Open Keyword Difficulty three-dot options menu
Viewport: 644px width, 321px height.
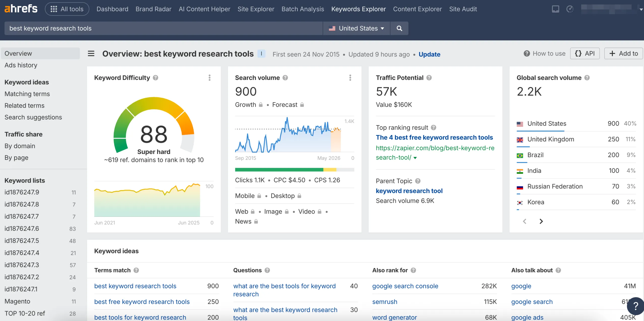click(209, 78)
